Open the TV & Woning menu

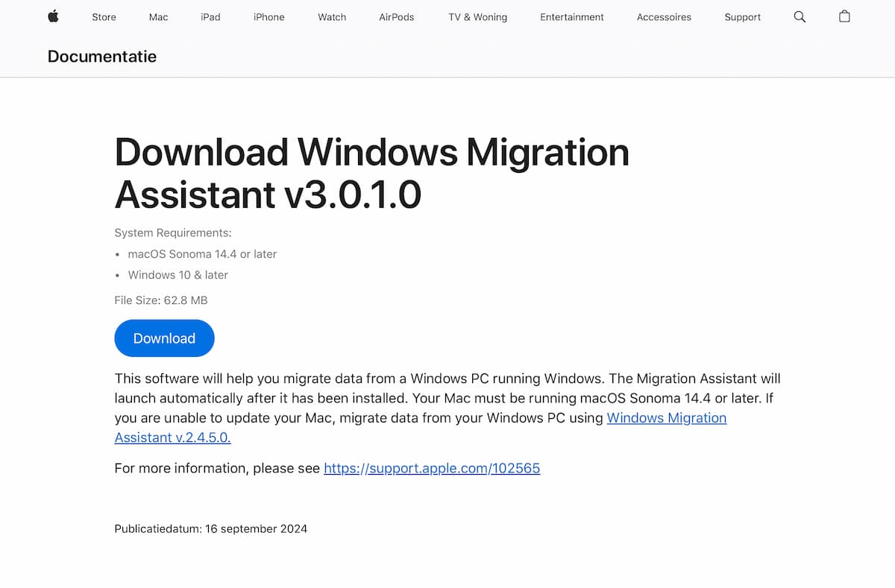pos(477,17)
